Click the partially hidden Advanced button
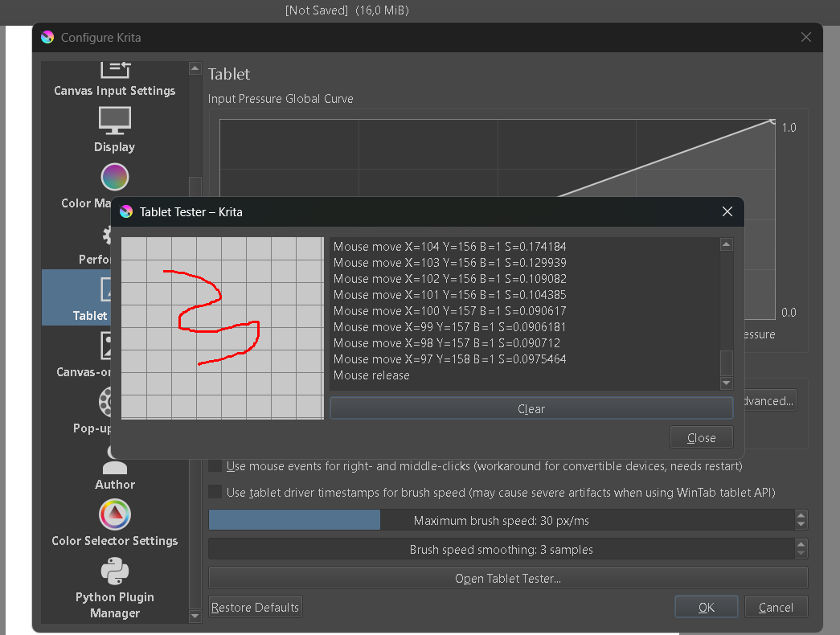Viewport: 840px width, 635px height. pyautogui.click(x=769, y=401)
